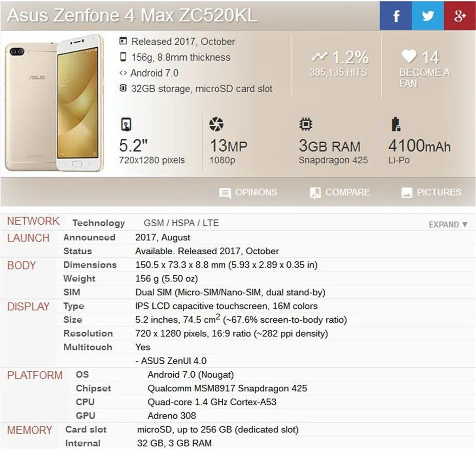The height and width of the screenshot is (449, 476).
Task: Select 1080p video text under 13MP
Action: pyautogui.click(x=222, y=160)
